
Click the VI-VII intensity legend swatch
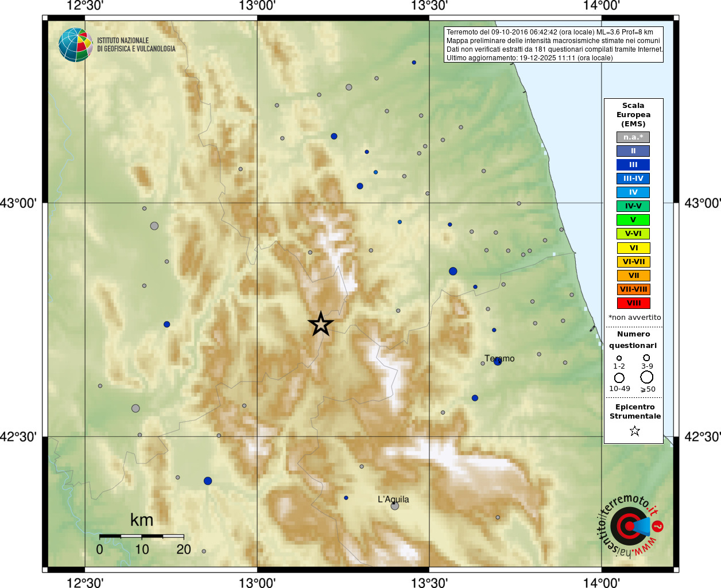click(x=633, y=262)
